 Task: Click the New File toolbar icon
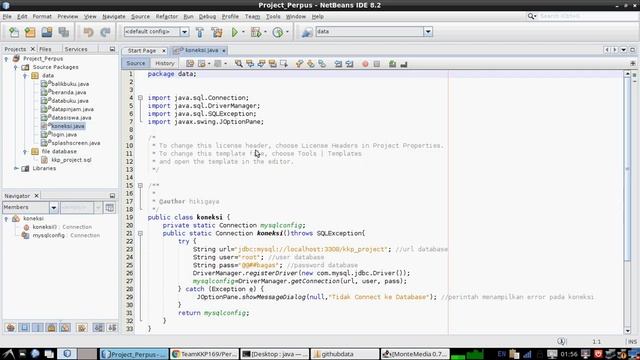point(14,32)
